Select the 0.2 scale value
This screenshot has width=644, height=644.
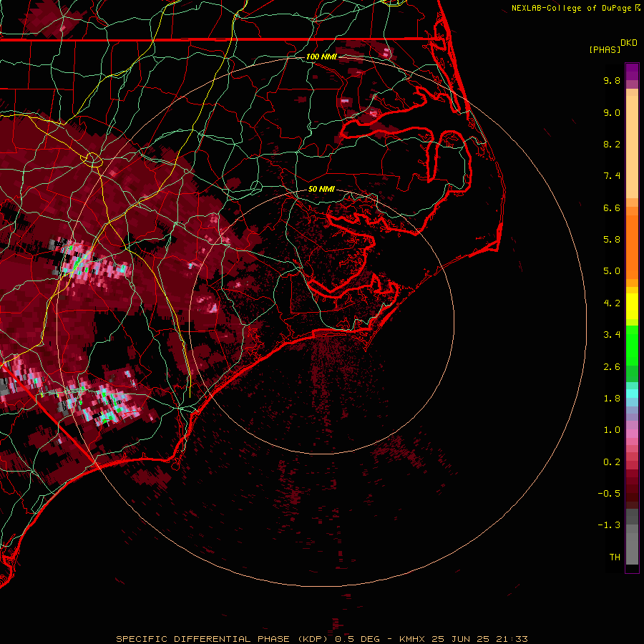(612, 462)
